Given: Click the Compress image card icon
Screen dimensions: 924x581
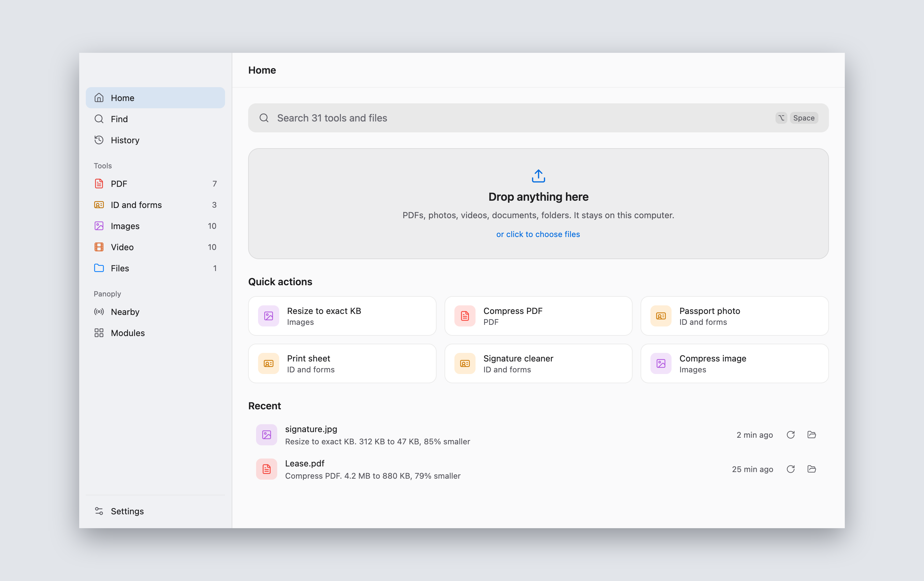Looking at the screenshot, I should 661,363.
